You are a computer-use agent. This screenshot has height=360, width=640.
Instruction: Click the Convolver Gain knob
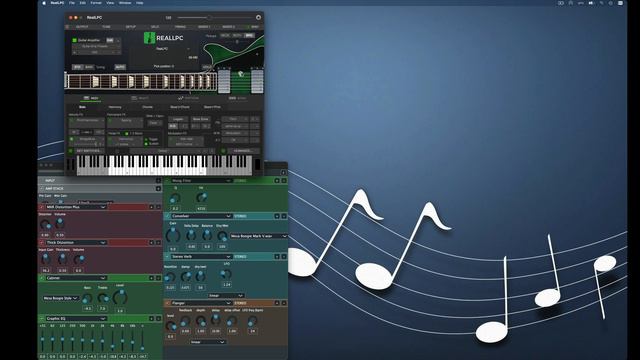[173, 235]
